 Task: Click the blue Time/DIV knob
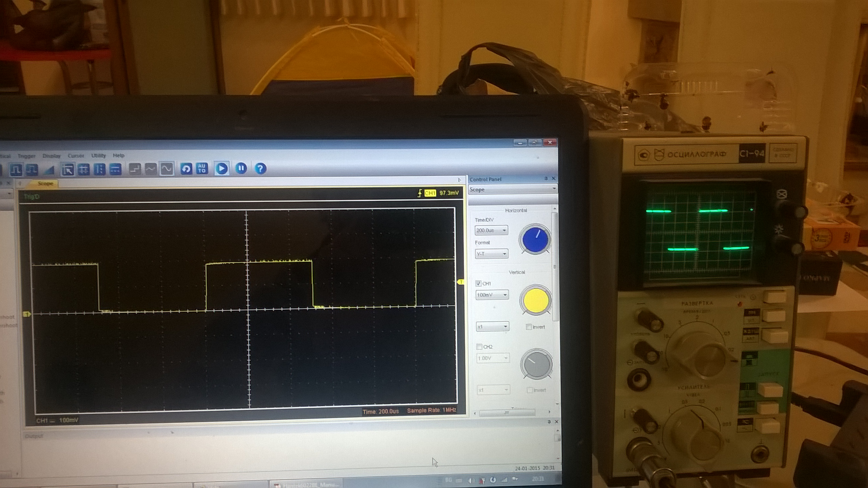535,239
